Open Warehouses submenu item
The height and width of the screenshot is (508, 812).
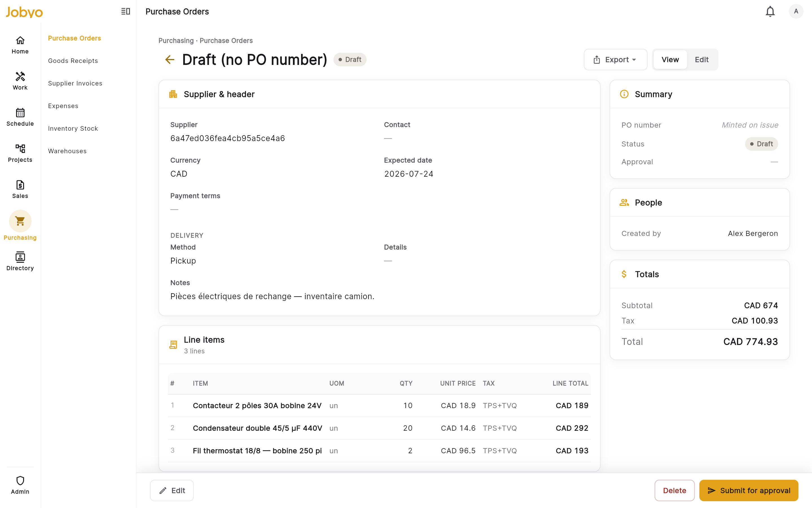tap(67, 151)
